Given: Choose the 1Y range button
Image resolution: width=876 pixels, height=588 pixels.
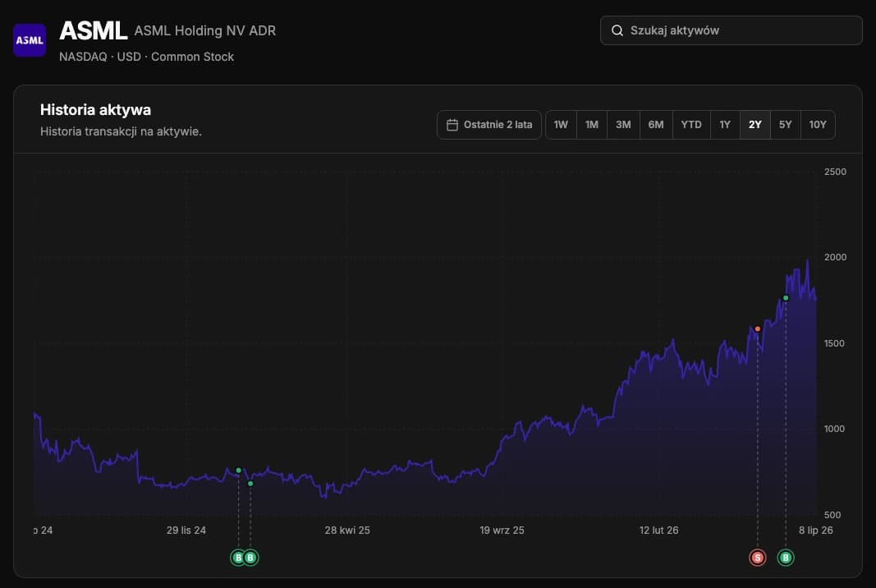Looking at the screenshot, I should pyautogui.click(x=725, y=125).
